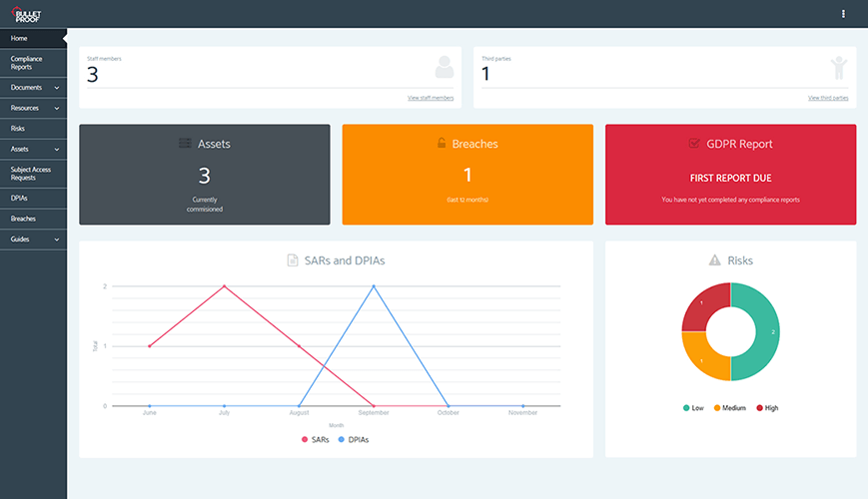This screenshot has width=868, height=499.
Task: Click the SARs July peak data point
Action: click(224, 286)
